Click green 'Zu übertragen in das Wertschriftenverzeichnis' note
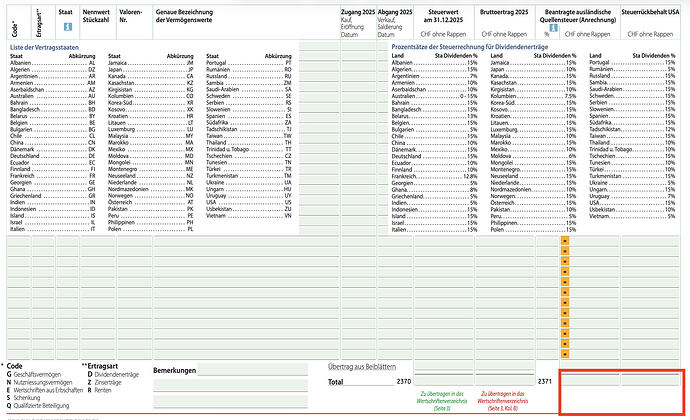 click(442, 401)
